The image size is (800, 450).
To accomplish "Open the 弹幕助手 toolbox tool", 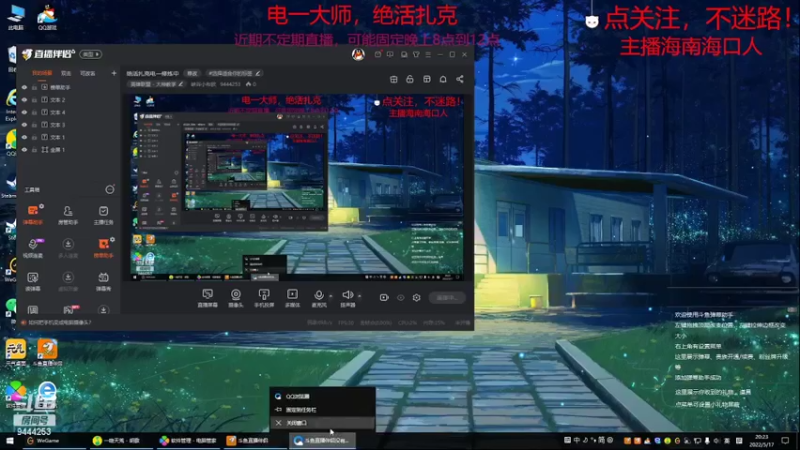I will click(x=33, y=215).
